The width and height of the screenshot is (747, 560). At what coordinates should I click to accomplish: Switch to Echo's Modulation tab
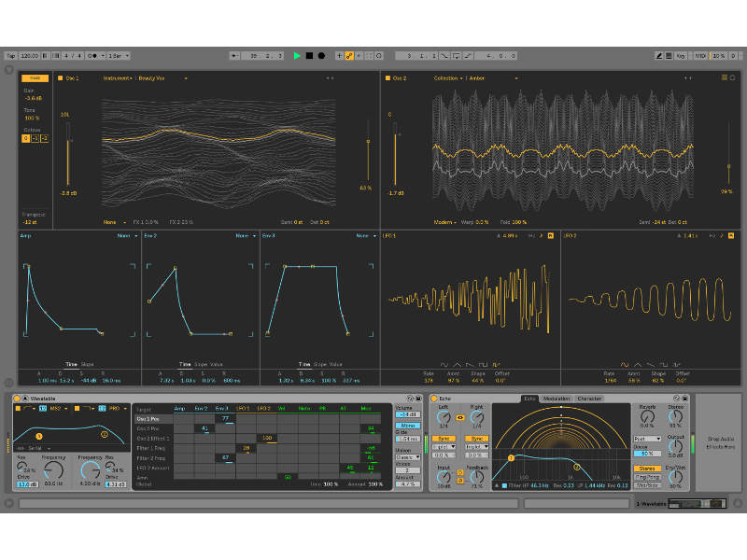[x=557, y=399]
